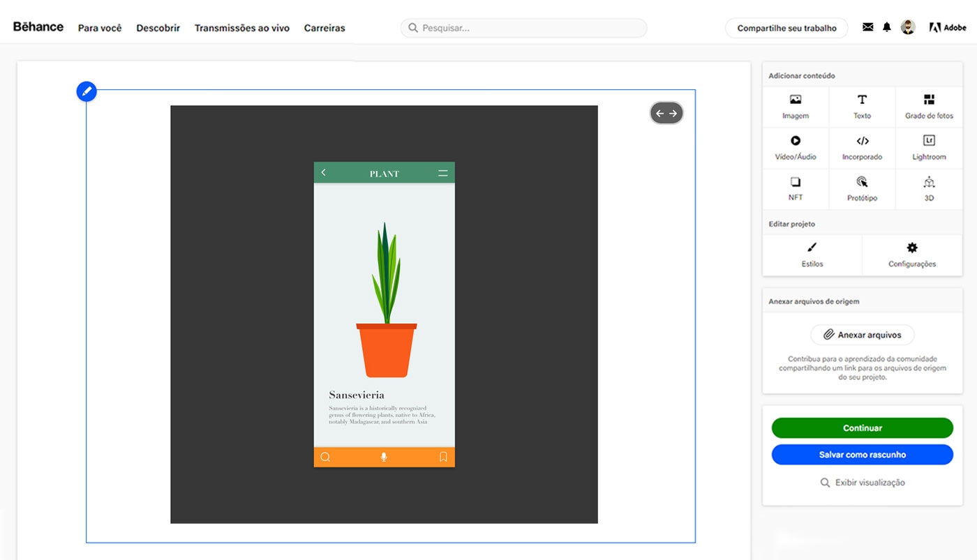
Task: Add Lightroom content
Action: (x=929, y=148)
